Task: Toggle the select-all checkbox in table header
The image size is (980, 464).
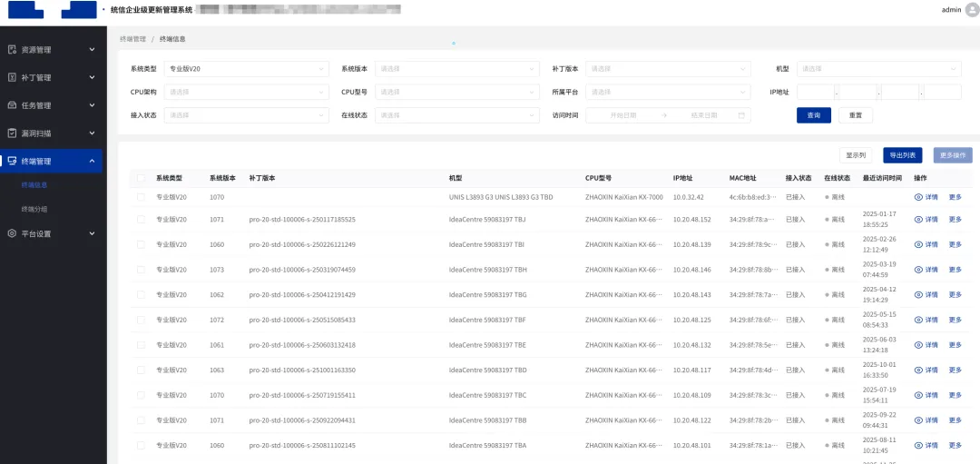Action: click(141, 178)
